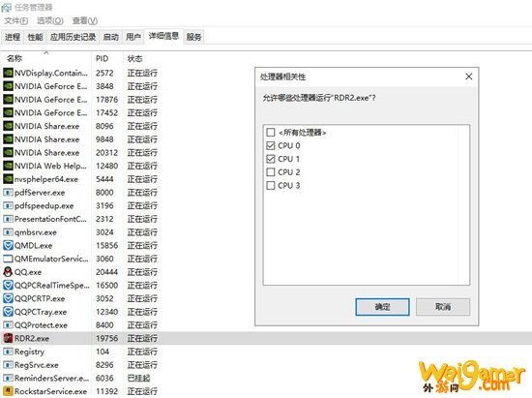
Task: Click the QMDL.exe shield icon
Action: pyautogui.click(x=8, y=245)
